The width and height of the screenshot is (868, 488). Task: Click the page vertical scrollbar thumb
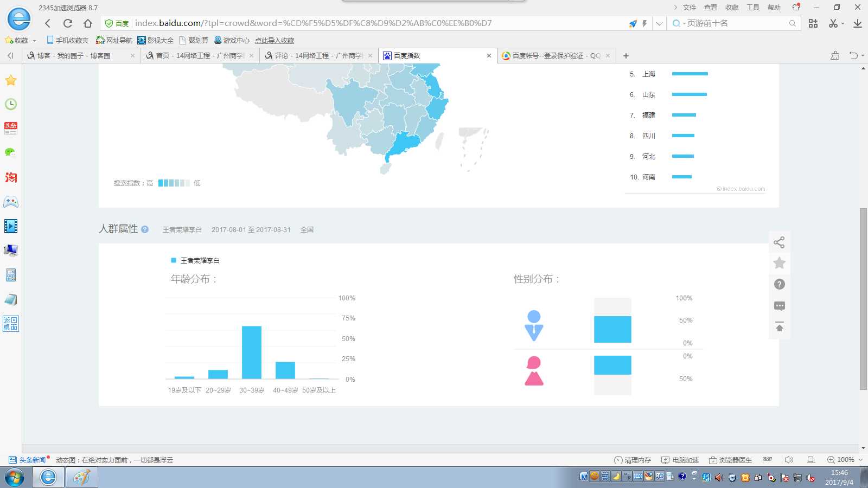(x=863, y=299)
